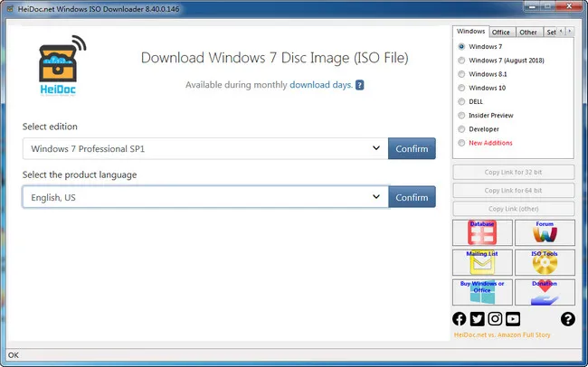The width and height of the screenshot is (588, 367).
Task: Click the Buy Windows or Office button
Action: [x=482, y=292]
